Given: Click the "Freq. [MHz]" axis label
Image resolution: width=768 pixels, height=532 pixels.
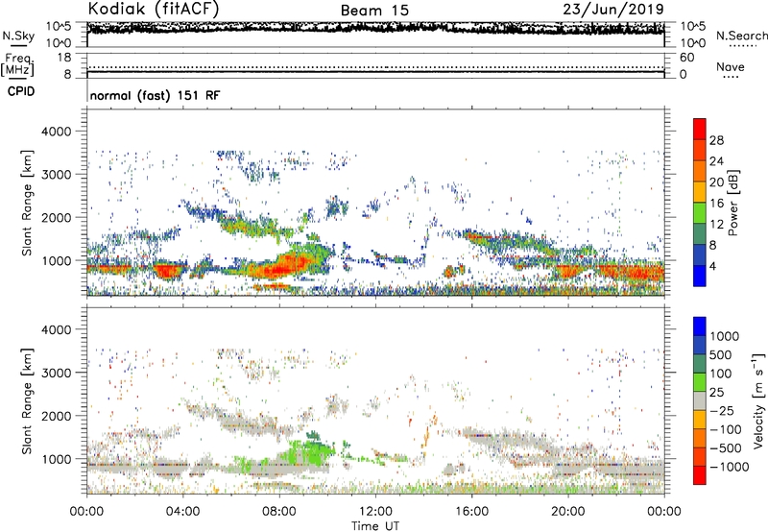Looking at the screenshot, I should click(18, 65).
